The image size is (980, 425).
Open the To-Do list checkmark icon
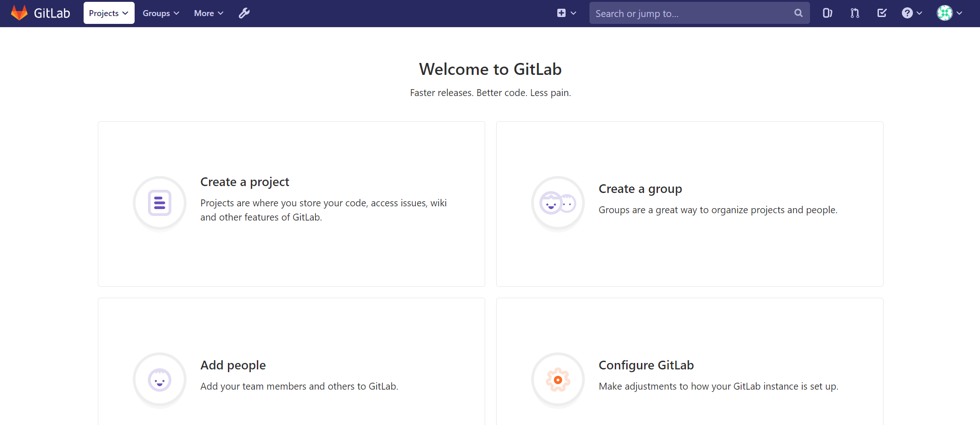(882, 13)
